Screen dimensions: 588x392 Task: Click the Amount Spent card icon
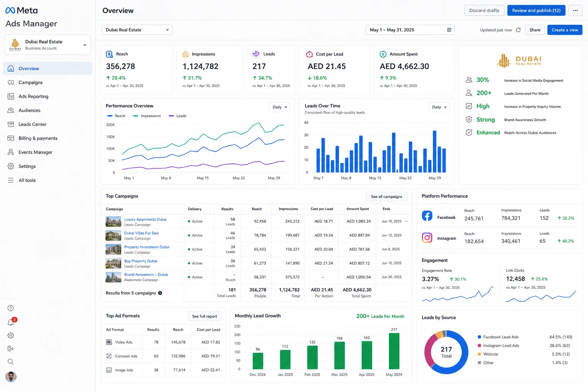coord(383,54)
